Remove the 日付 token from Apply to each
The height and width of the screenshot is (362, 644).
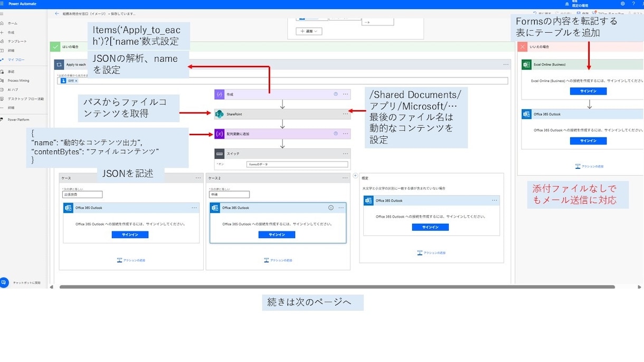[x=76, y=81]
